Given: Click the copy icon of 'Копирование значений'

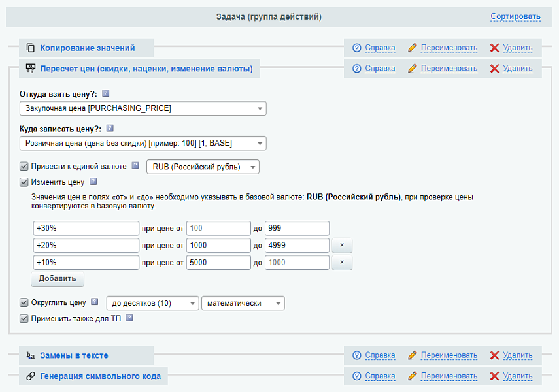Looking at the screenshot, I should click(30, 48).
